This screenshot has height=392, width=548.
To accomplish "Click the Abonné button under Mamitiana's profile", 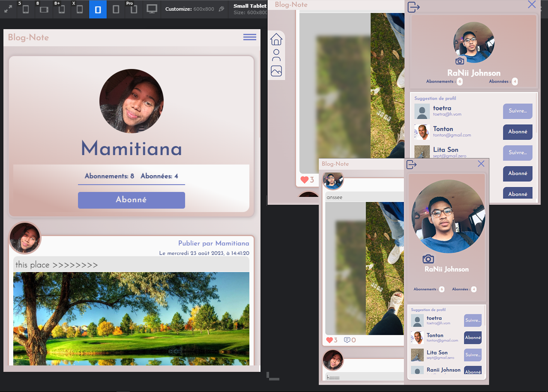I will [132, 200].
